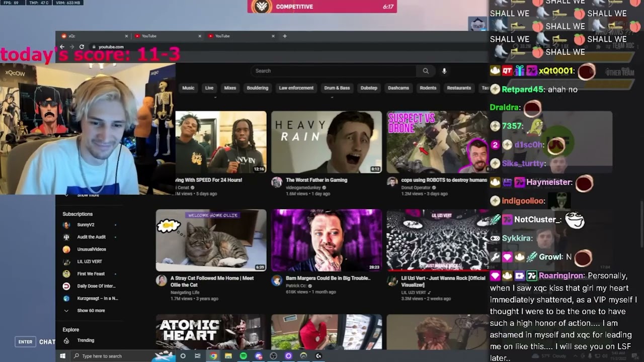Open the Suspect vs Drone video thumbnail
The height and width of the screenshot is (362, 644).
[x=437, y=142]
